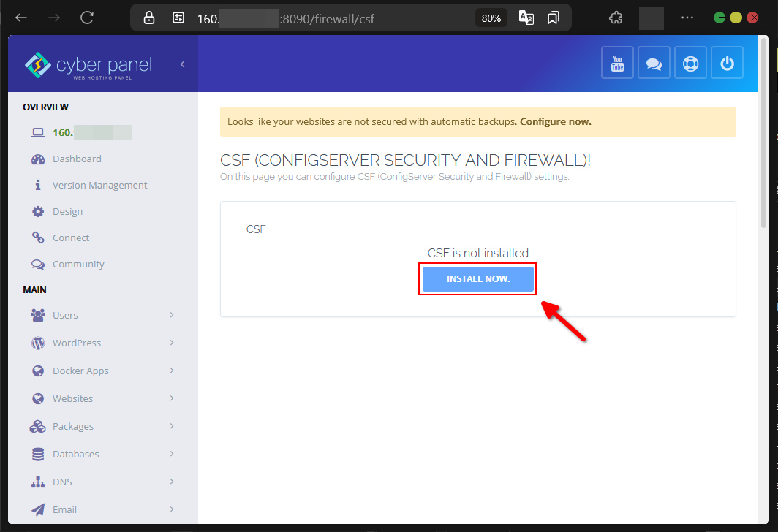Click the 80% zoom level indicator

491,18
